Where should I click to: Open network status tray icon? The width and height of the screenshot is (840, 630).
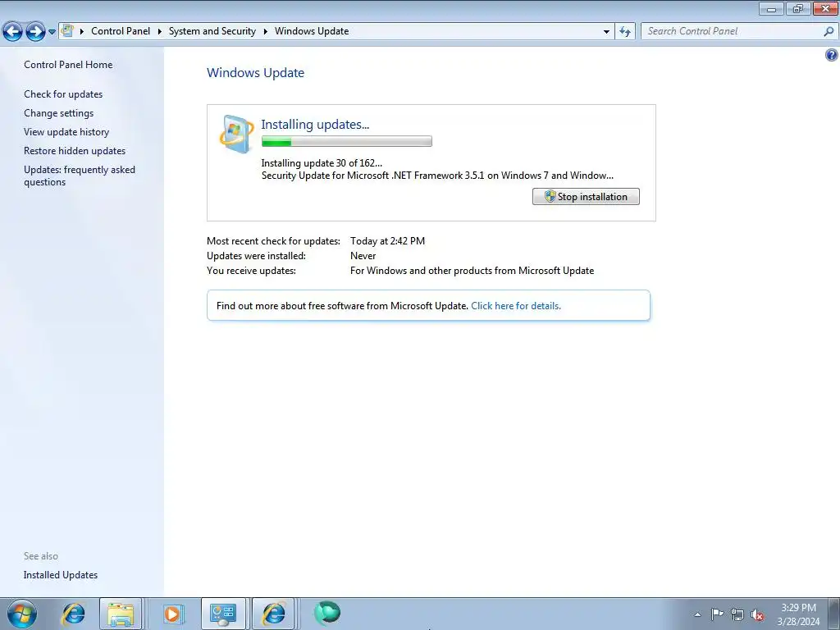pyautogui.click(x=737, y=614)
